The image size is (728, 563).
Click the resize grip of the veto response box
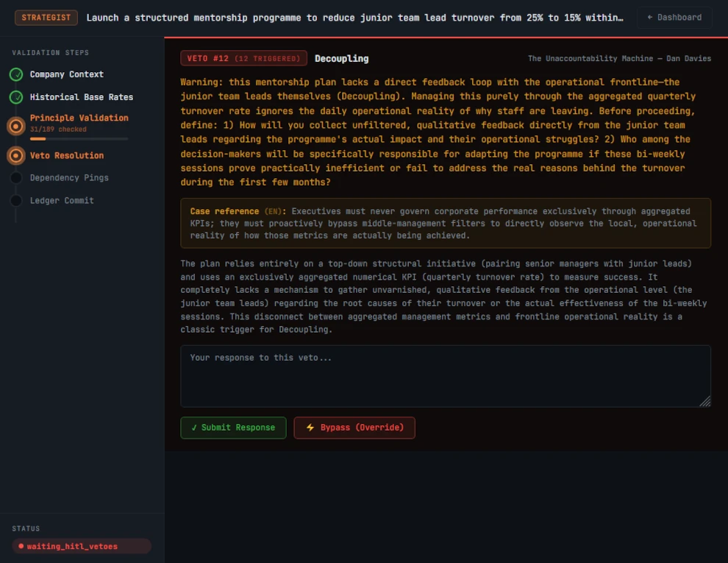(704, 401)
